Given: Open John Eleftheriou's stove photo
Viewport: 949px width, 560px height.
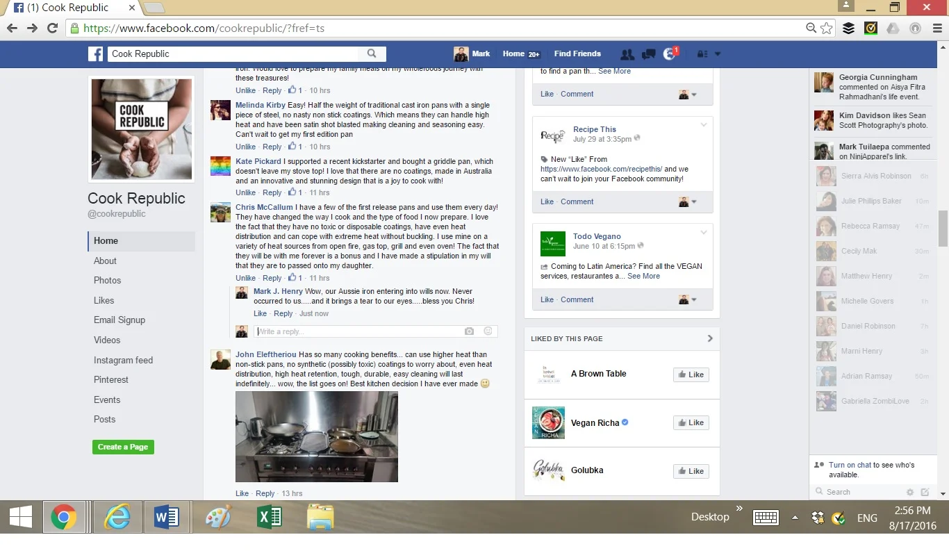Looking at the screenshot, I should tap(317, 436).
